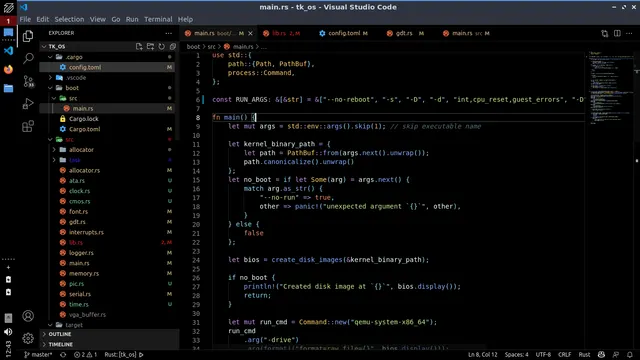Screen dimensions: 640x360
Task: Click the sync changes icon in status bar
Action: click(63, 355)
